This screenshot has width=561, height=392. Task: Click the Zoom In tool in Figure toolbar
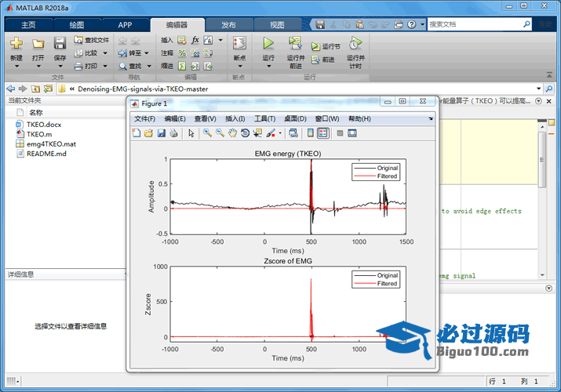207,133
